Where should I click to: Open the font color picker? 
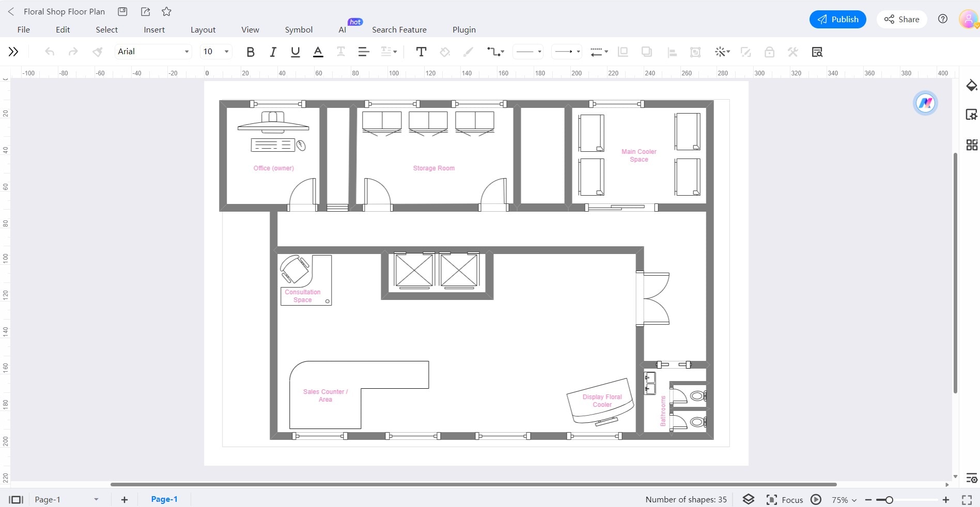coord(318,52)
